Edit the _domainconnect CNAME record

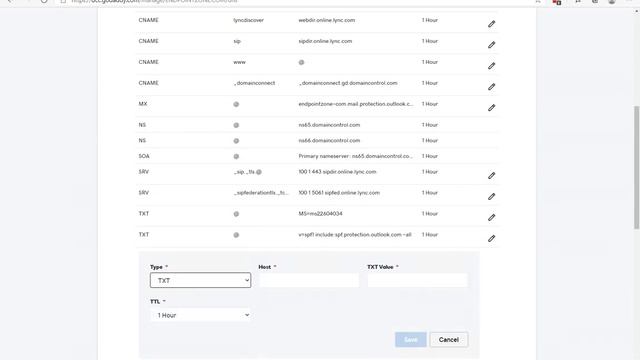(x=491, y=87)
